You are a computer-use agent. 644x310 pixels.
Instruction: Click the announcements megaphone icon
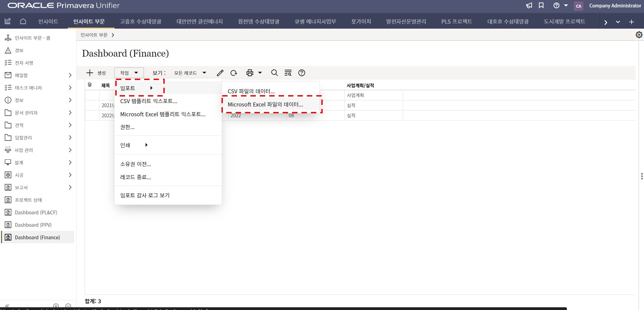point(529,6)
